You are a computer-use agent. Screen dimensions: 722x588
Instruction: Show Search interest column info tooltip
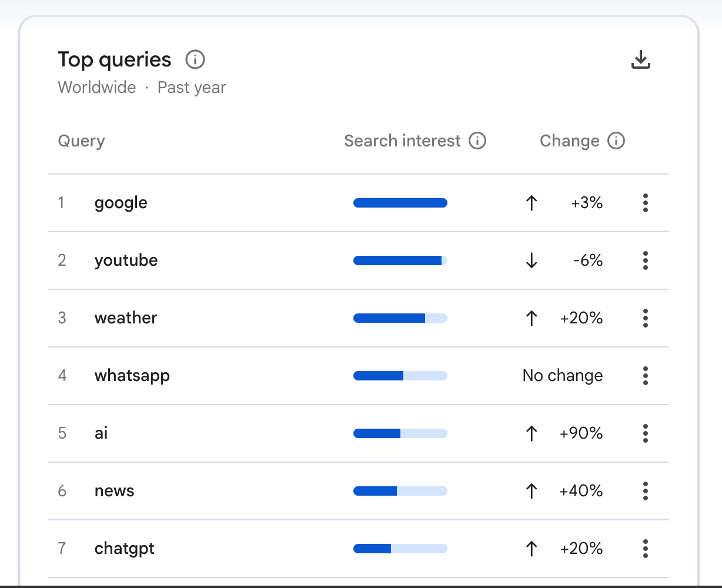click(477, 141)
